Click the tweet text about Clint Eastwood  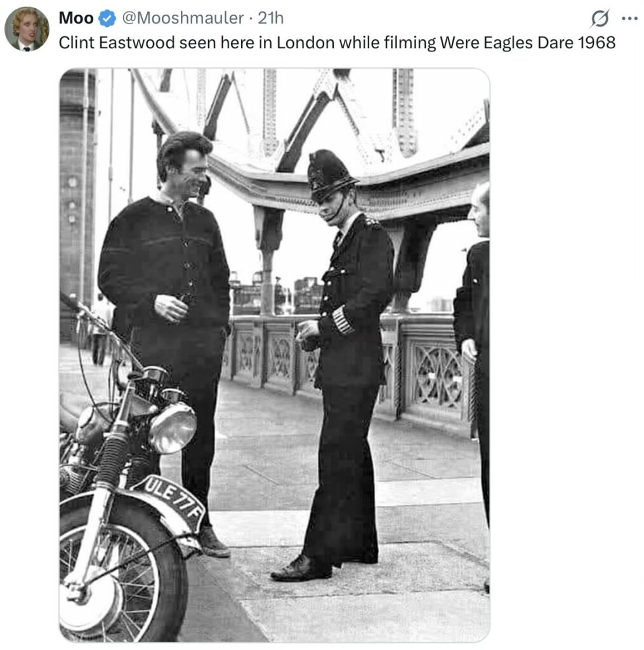[337, 43]
